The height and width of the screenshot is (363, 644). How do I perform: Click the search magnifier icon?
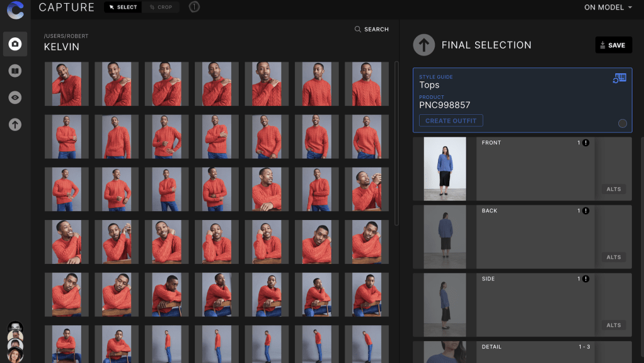tap(358, 29)
